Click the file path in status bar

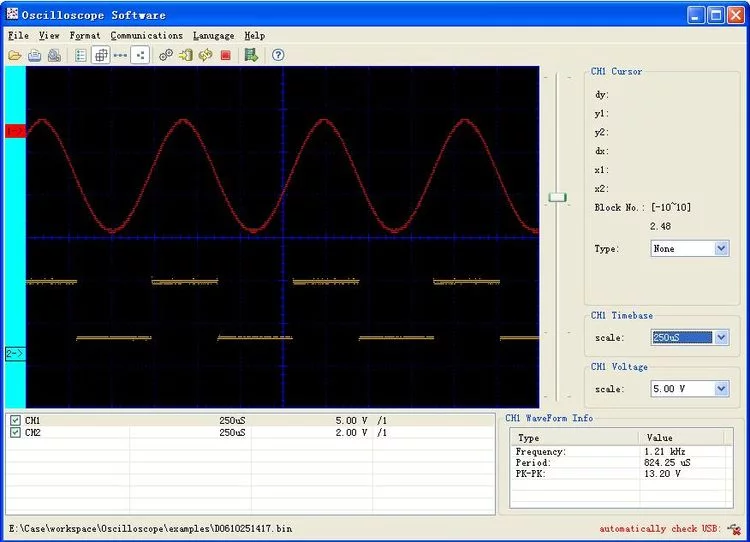tap(150, 529)
